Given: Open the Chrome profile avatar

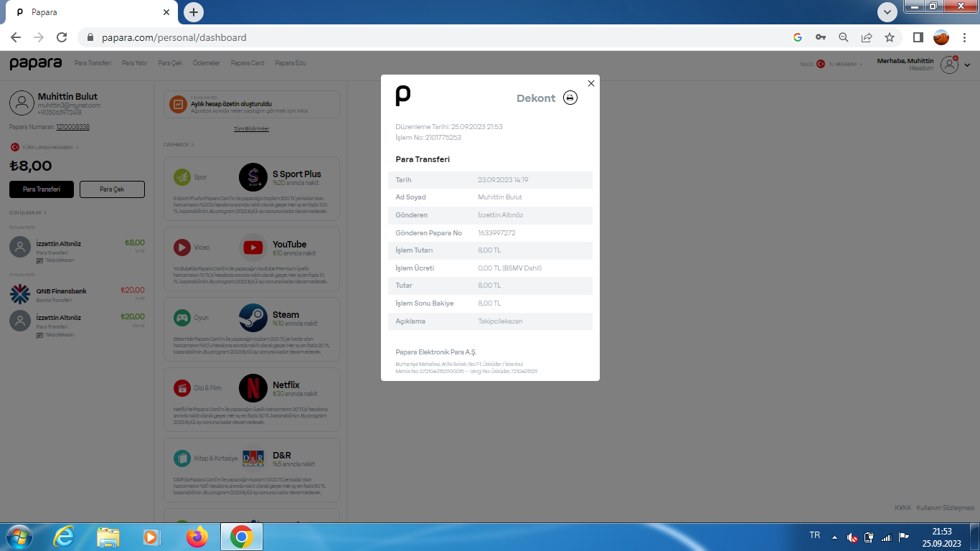Looking at the screenshot, I should [x=941, y=37].
